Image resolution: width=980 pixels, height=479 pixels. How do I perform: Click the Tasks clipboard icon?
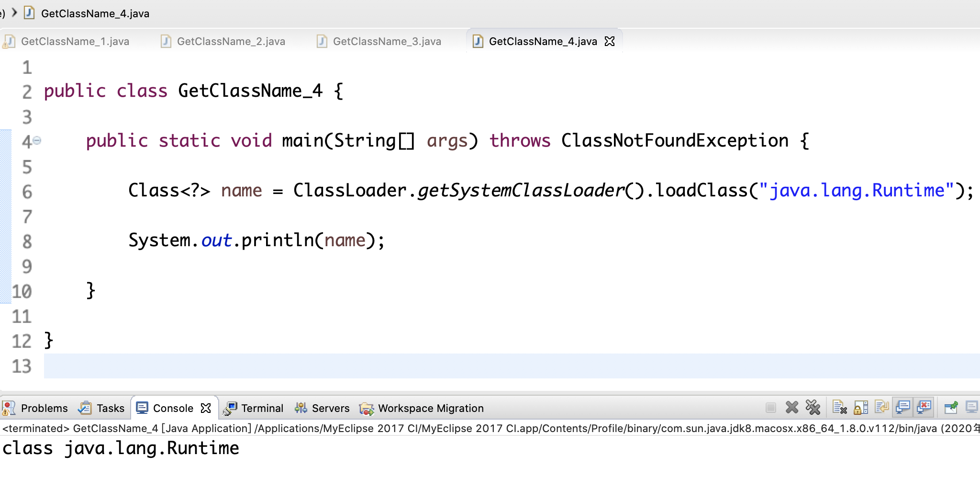tap(85, 408)
